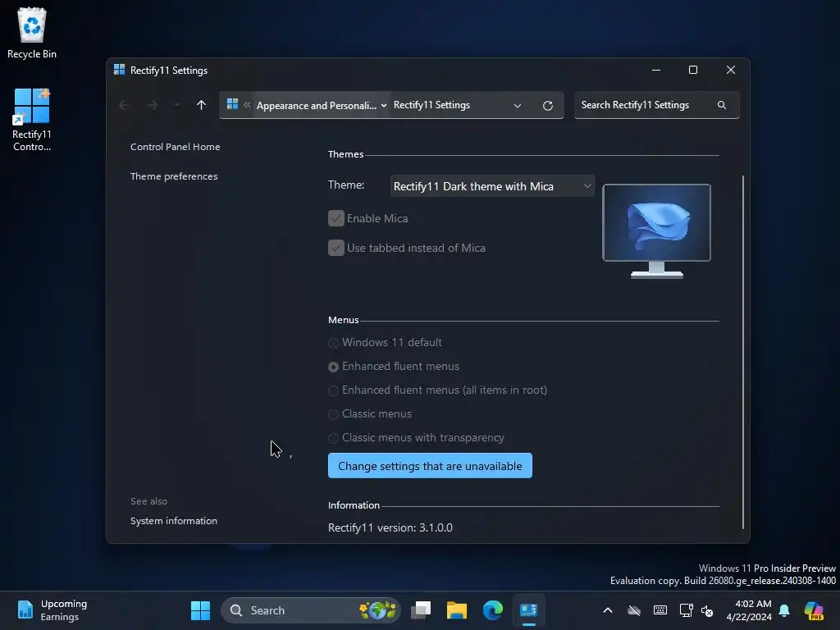
Task: Go back with the back arrow
Action: [x=124, y=105]
